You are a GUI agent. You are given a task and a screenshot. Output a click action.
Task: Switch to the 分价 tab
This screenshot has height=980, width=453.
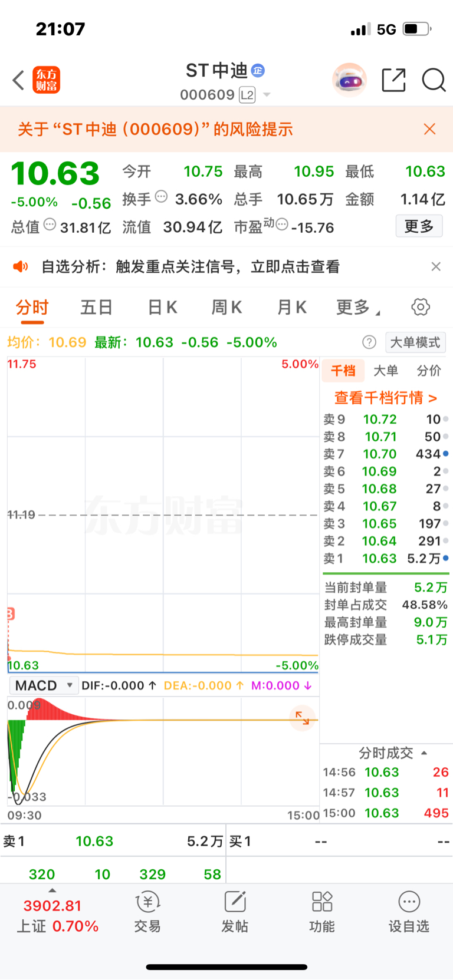429,371
